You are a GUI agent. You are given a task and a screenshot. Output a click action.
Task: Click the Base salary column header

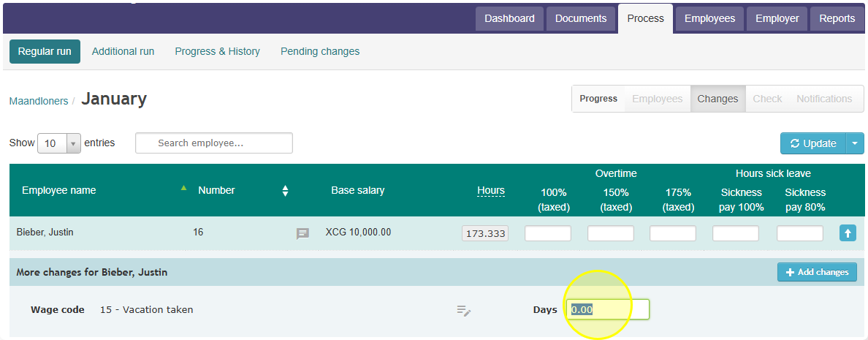click(x=357, y=191)
